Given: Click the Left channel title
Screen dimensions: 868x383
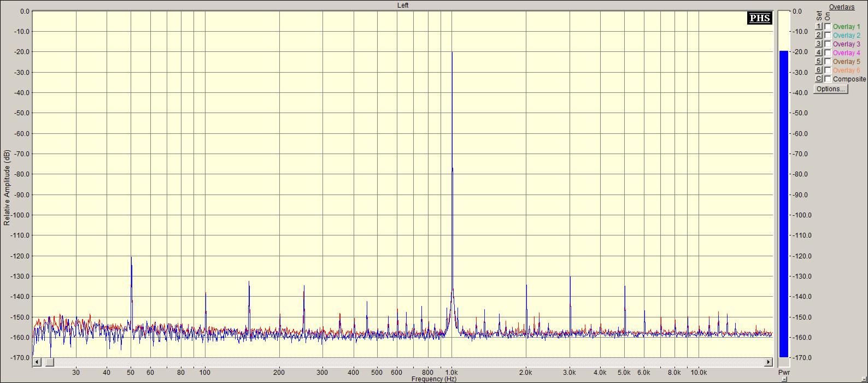Looking at the screenshot, I should pyautogui.click(x=403, y=5).
